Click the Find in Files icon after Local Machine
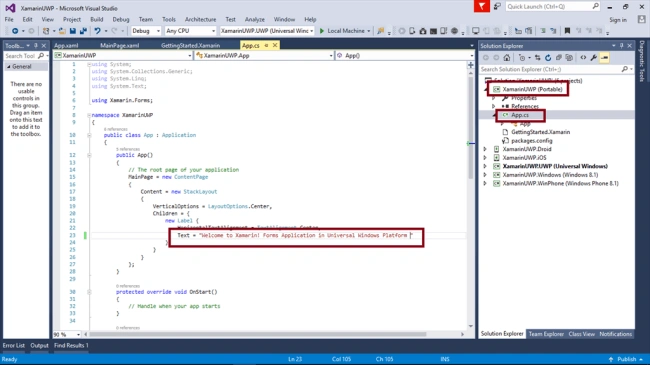The height and width of the screenshot is (365, 650). click(380, 31)
